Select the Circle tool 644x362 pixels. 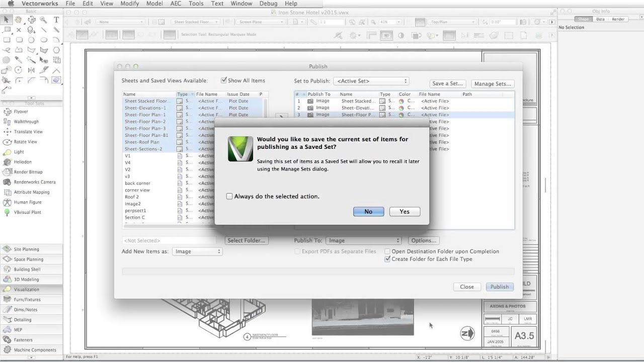pyautogui.click(x=31, y=40)
